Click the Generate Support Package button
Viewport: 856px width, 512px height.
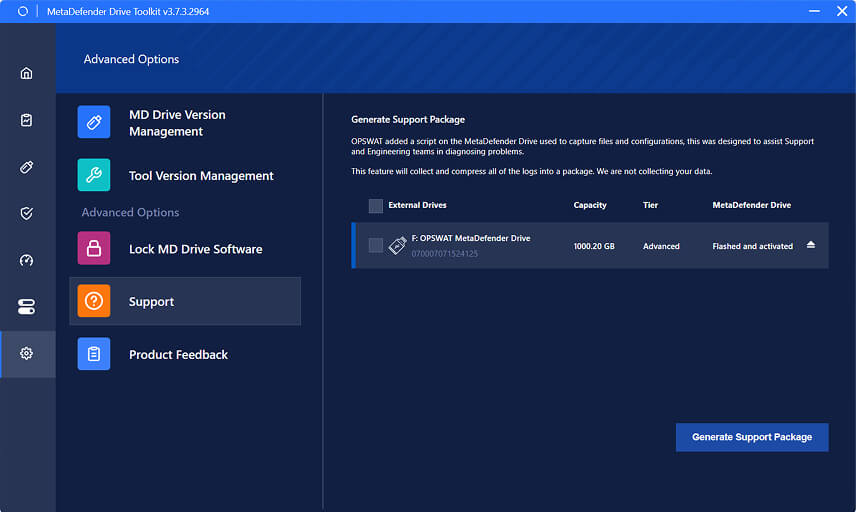(x=752, y=437)
